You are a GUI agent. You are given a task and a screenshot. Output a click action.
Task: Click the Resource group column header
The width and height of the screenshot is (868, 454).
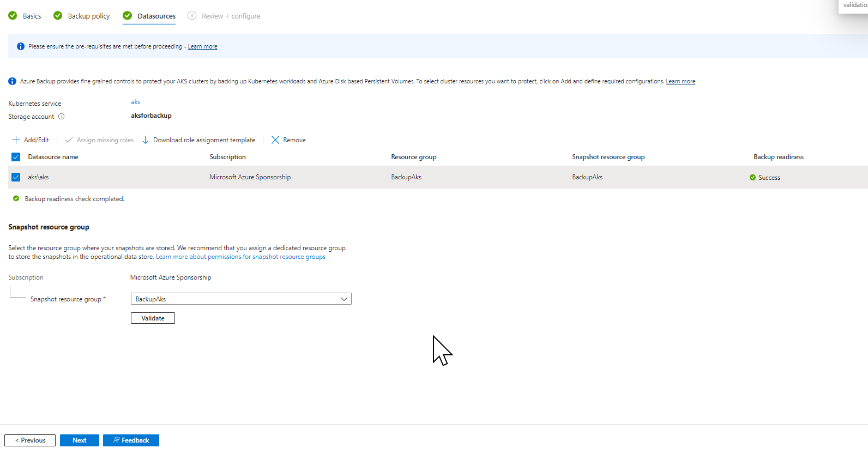(414, 157)
